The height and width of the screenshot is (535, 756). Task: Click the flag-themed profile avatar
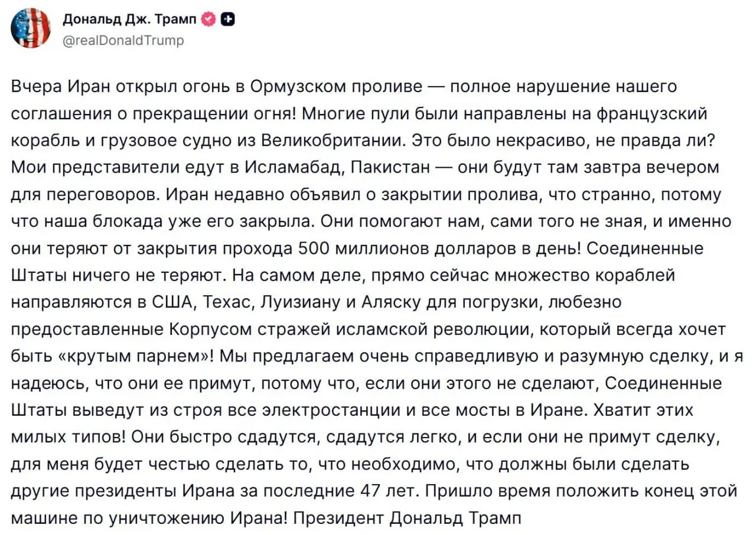31,28
